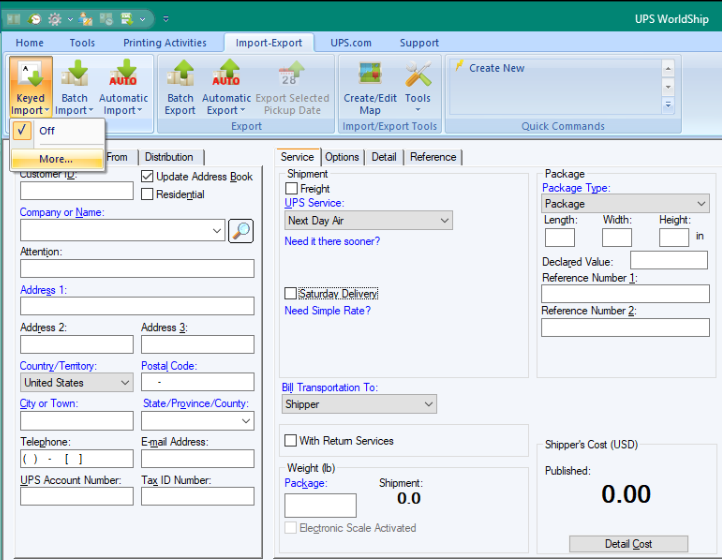Open the Batch Import tool

tap(74, 88)
